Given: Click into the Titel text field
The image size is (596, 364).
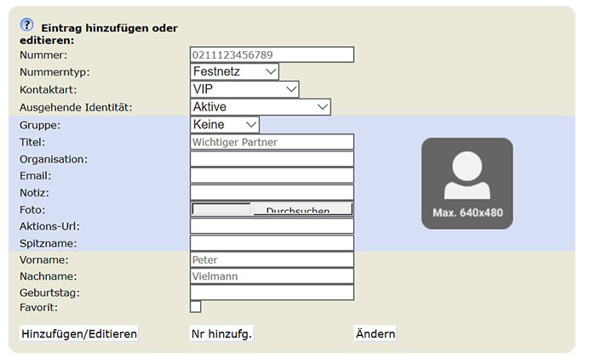Looking at the screenshot, I should point(272,142).
